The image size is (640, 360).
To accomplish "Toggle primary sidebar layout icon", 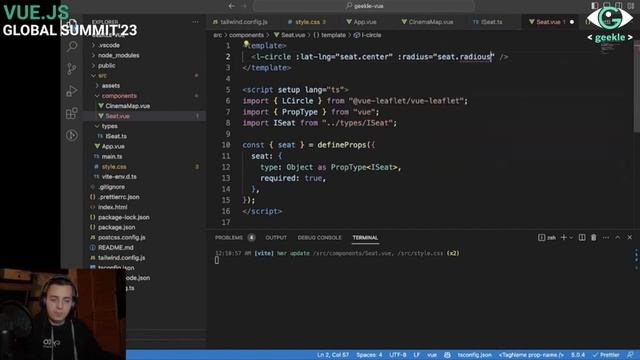I will tap(595, 6).
